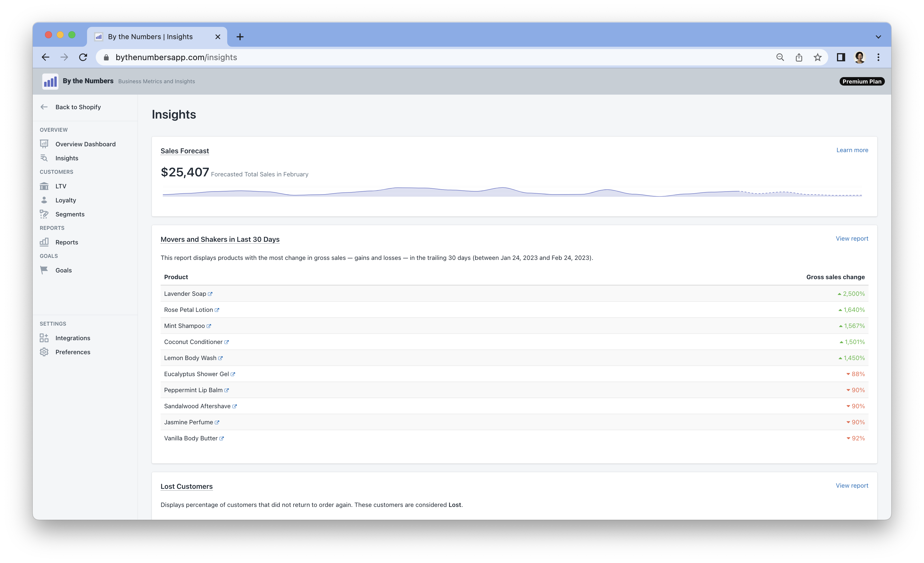Viewport: 924px width, 563px height.
Task: Select Reports in the sidebar
Action: (67, 242)
